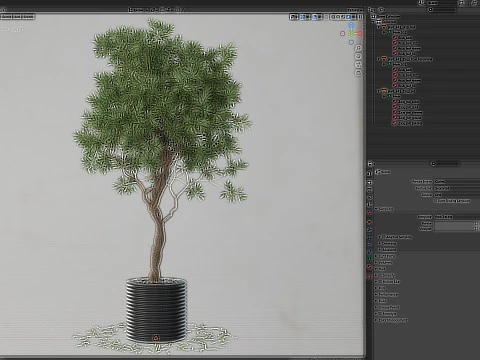Enable the Open Shading Language checkbox
The height and width of the screenshot is (360, 480).
(x=436, y=201)
